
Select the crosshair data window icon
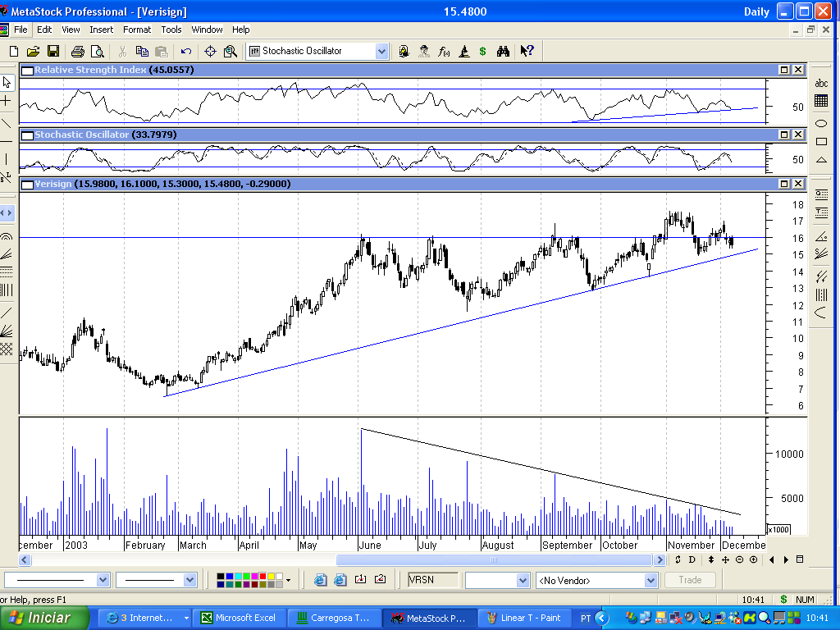(x=210, y=52)
